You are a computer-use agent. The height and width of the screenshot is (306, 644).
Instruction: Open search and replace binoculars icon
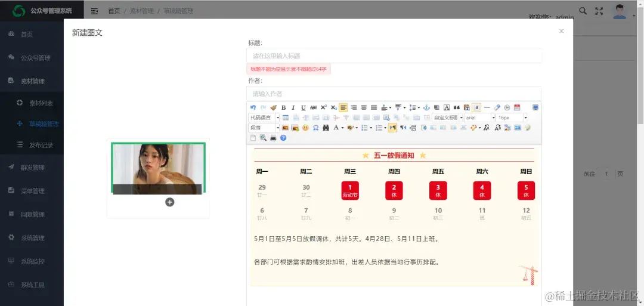pos(326,128)
